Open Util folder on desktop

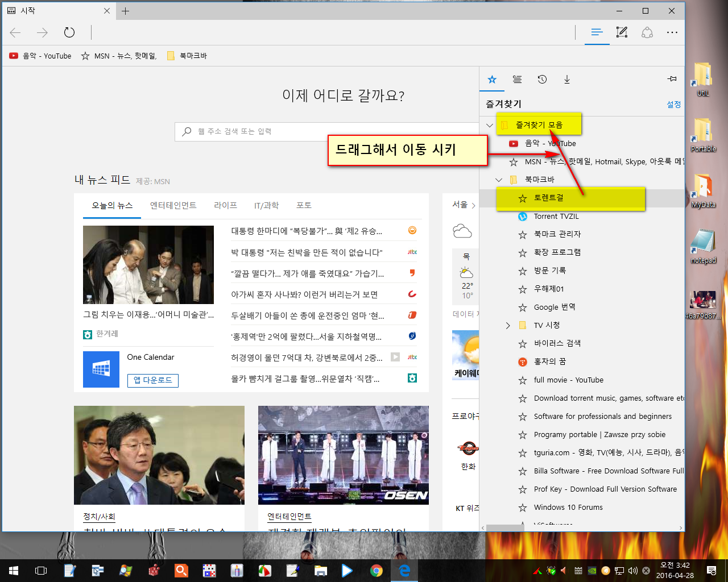[x=703, y=80]
